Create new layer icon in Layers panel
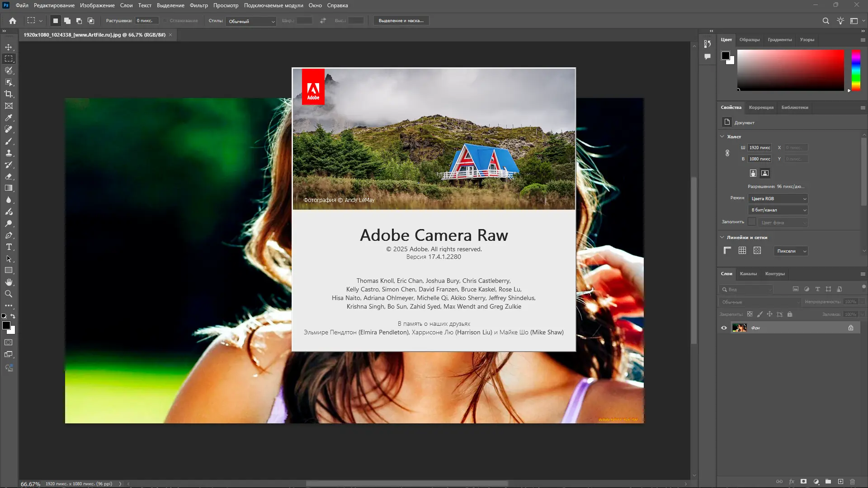This screenshot has width=868, height=488. [x=840, y=482]
